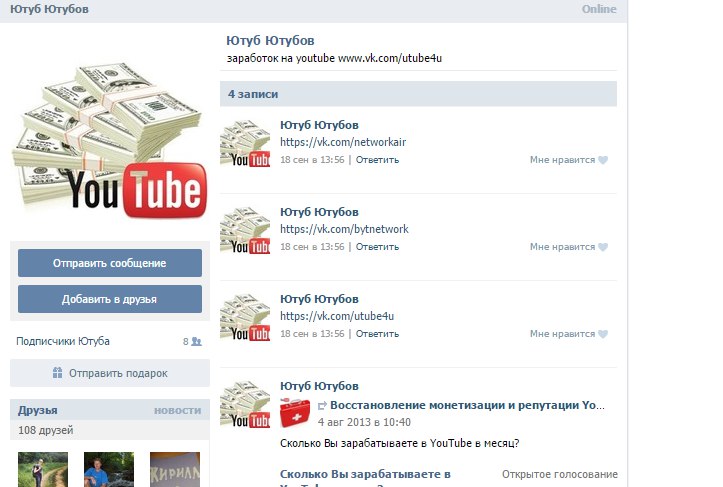Open the https://vk.com/utube4u post link

click(x=337, y=316)
